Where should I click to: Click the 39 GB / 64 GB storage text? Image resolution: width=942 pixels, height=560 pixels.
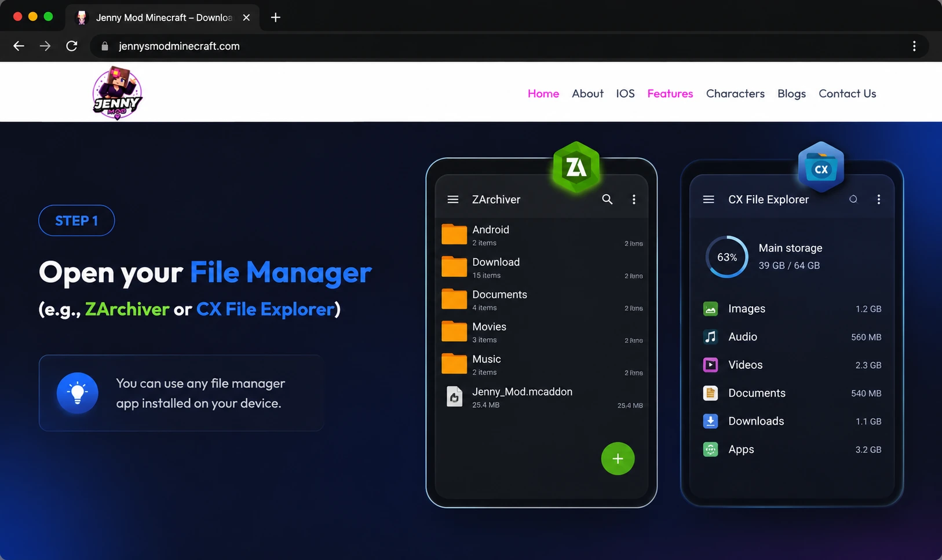(x=789, y=265)
